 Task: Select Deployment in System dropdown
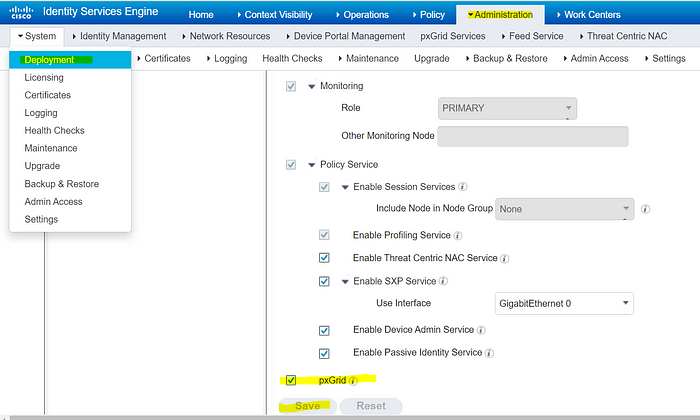[x=70, y=60]
